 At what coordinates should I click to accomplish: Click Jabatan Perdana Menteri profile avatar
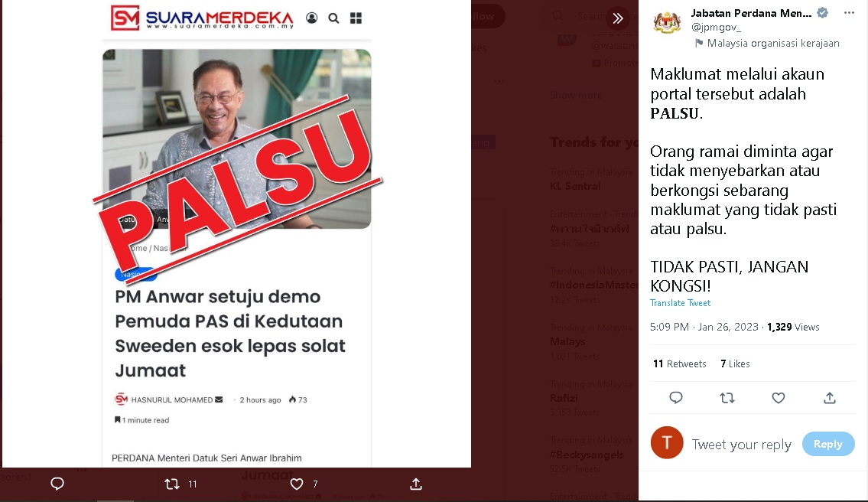coord(667,23)
